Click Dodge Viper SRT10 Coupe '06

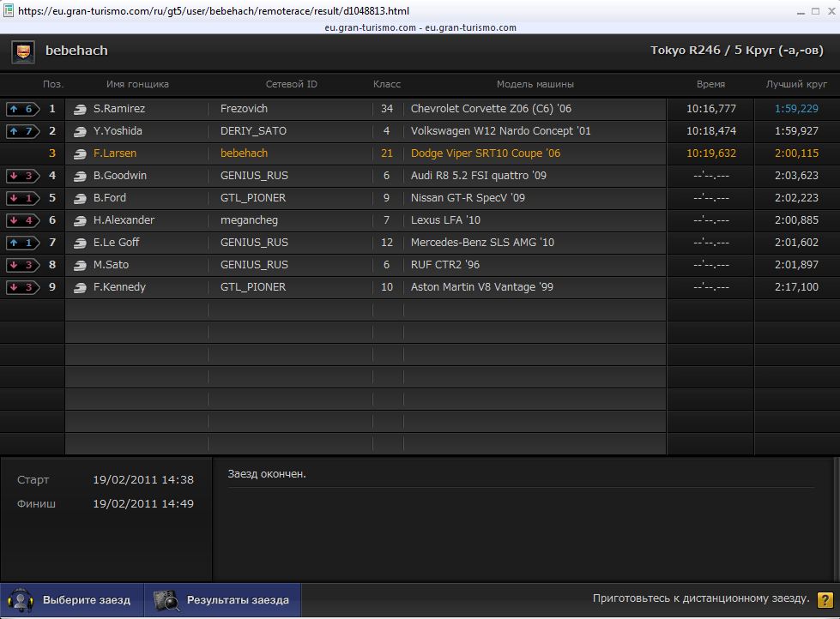click(x=486, y=153)
